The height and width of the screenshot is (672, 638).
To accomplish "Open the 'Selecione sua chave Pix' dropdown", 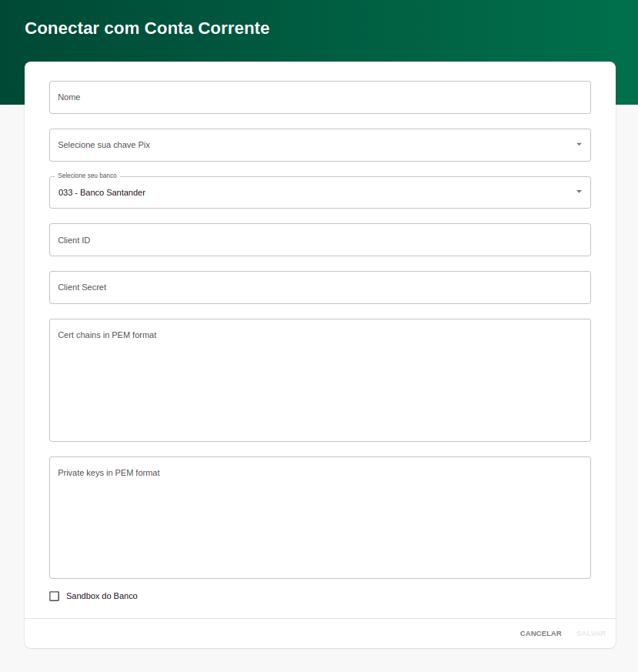I will pos(308,145).
